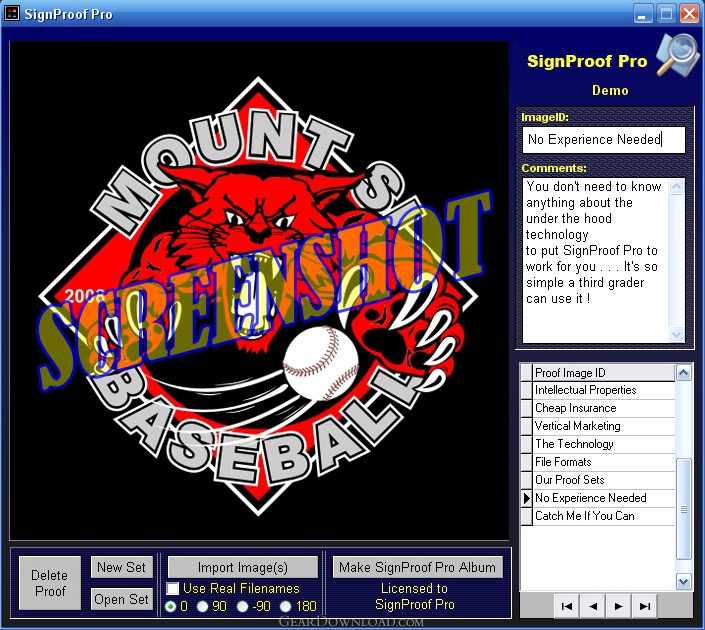Screen dimensions: 705x630
Task: Maximize the SignProof Pro window
Action: [x=666, y=13]
